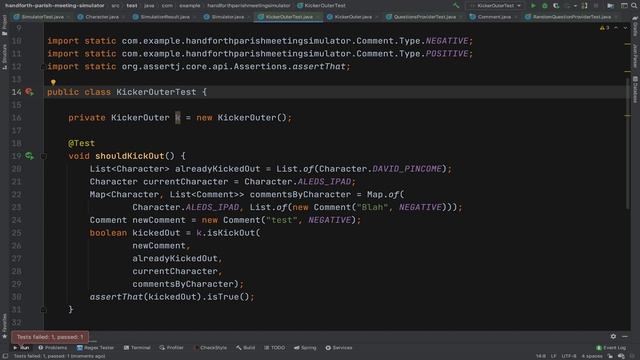The image size is (640, 360).
Task: Go to previous highlighted error arrow
Action: coord(616,28)
